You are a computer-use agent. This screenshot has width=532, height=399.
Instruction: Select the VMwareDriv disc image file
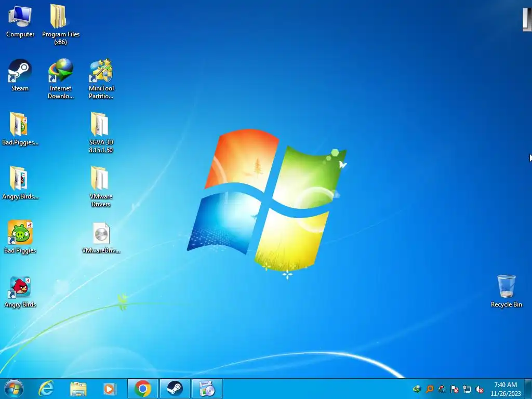tap(101, 237)
